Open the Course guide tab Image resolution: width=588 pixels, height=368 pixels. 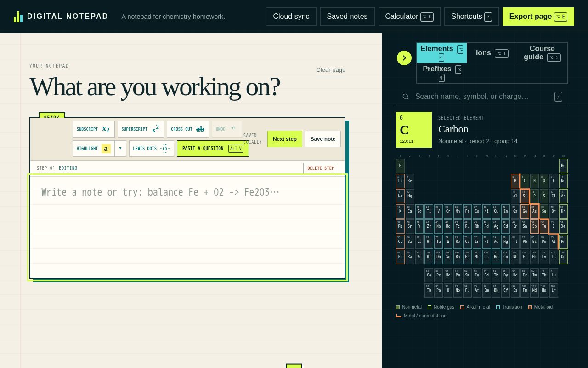tap(542, 53)
